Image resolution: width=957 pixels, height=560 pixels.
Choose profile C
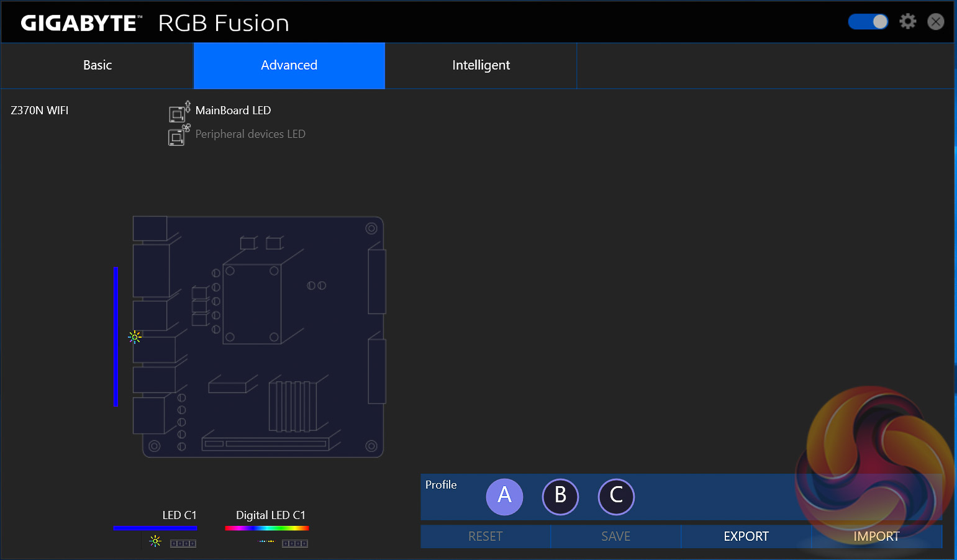[616, 497]
